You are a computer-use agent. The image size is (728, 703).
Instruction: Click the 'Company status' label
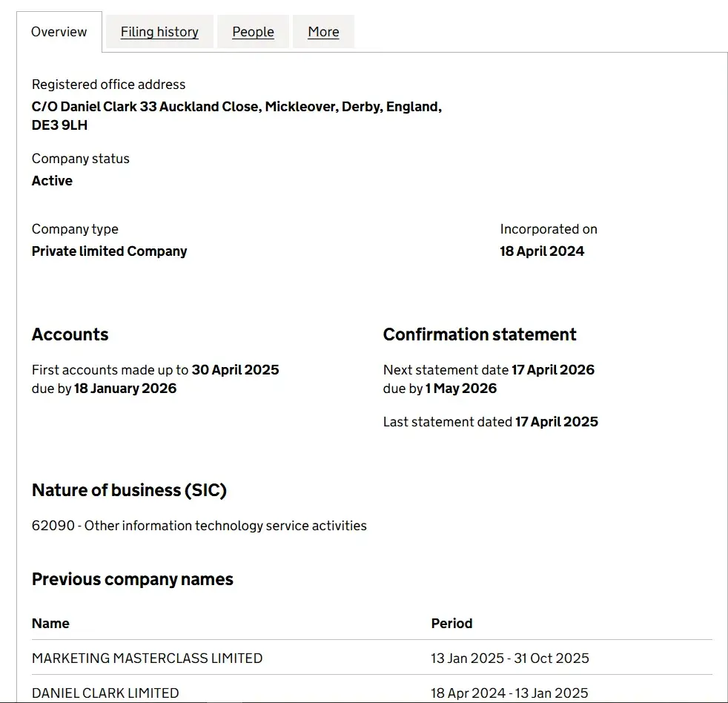pyautogui.click(x=80, y=159)
